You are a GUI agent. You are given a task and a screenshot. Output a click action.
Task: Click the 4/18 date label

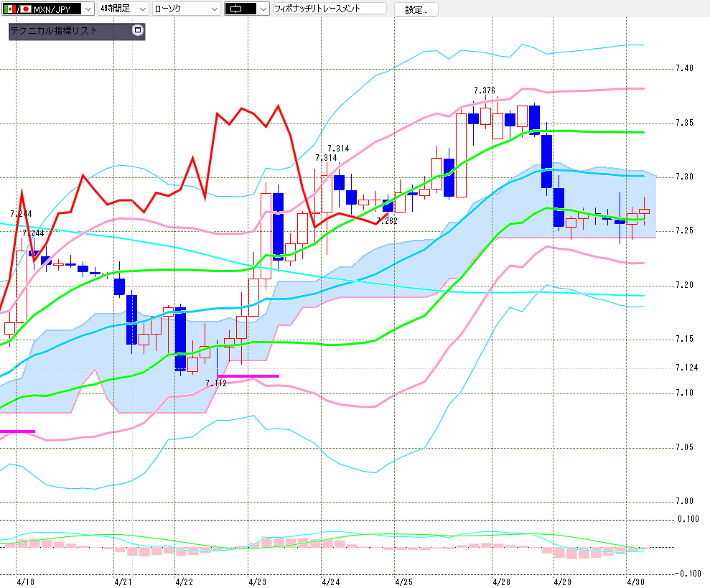tap(25, 582)
